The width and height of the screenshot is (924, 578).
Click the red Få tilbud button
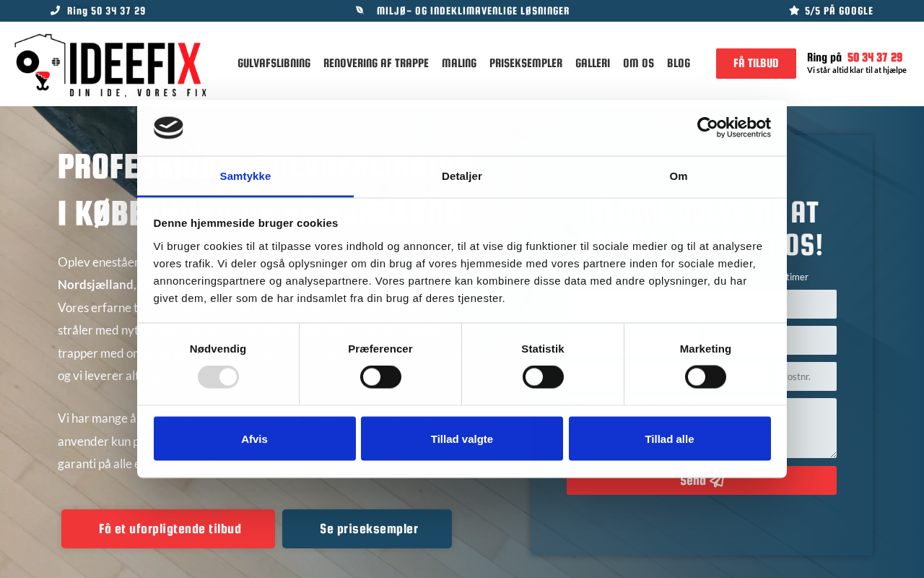point(756,64)
